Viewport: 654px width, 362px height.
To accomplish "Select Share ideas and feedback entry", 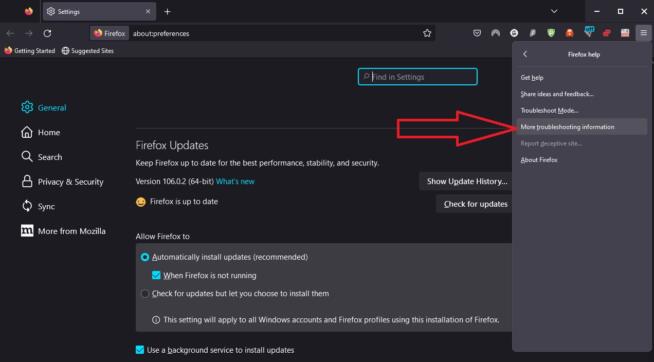I will click(581, 94).
